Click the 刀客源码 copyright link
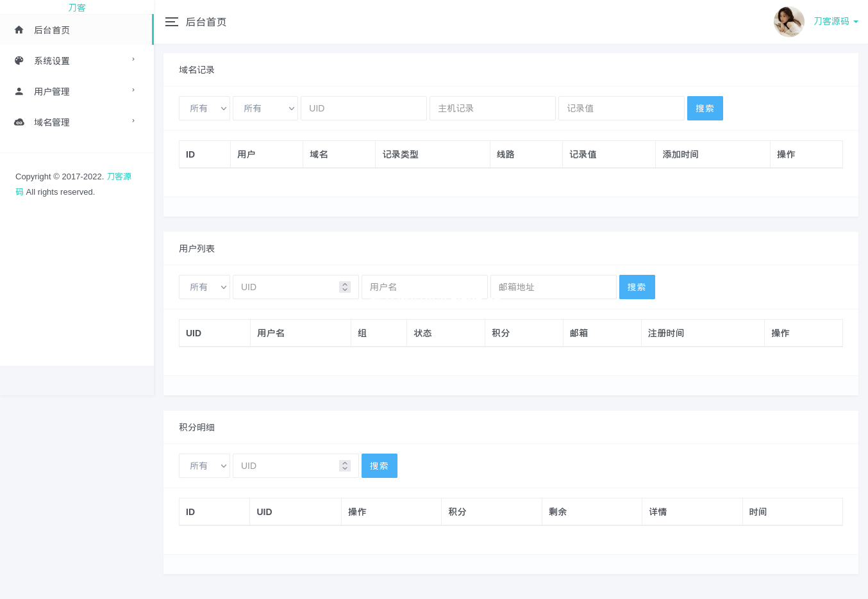868x599 pixels. [119, 176]
